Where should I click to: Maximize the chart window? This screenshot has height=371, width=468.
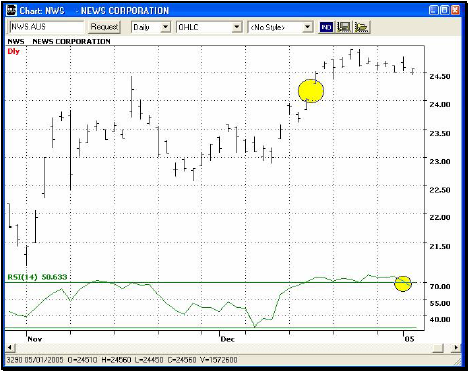pyautogui.click(x=444, y=10)
